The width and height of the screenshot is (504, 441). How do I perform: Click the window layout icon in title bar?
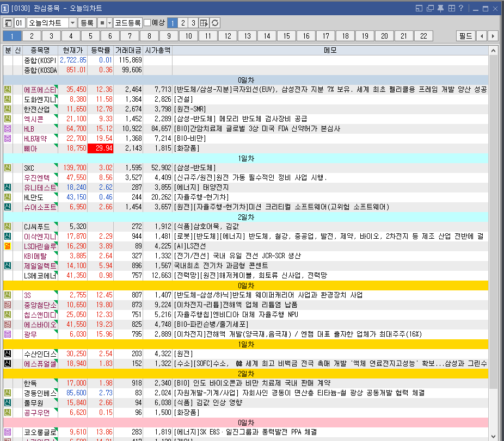pyautogui.click(x=419, y=8)
